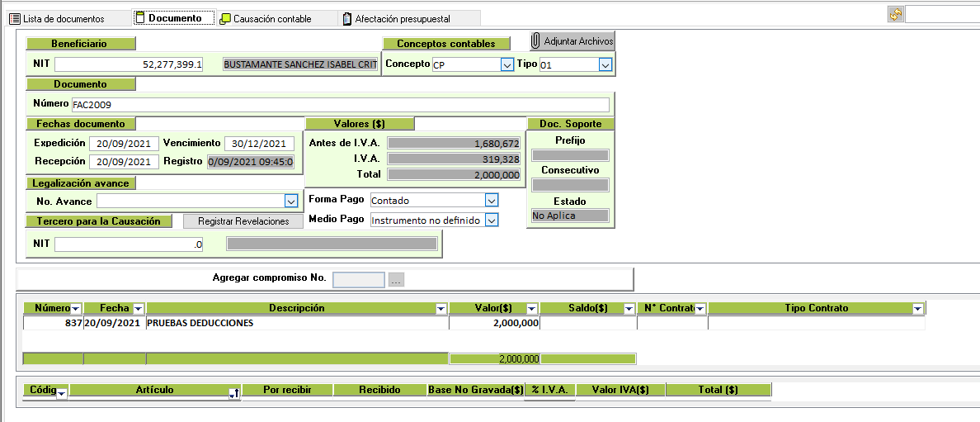980x422 pixels.
Task: Click the Registrar Revelaciones button
Action: click(243, 221)
